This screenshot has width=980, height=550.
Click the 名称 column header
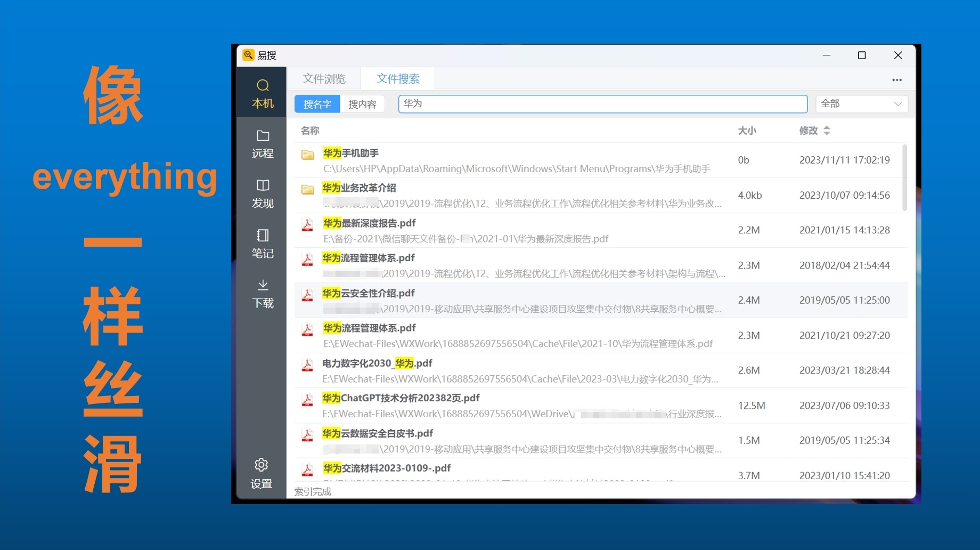pos(310,131)
